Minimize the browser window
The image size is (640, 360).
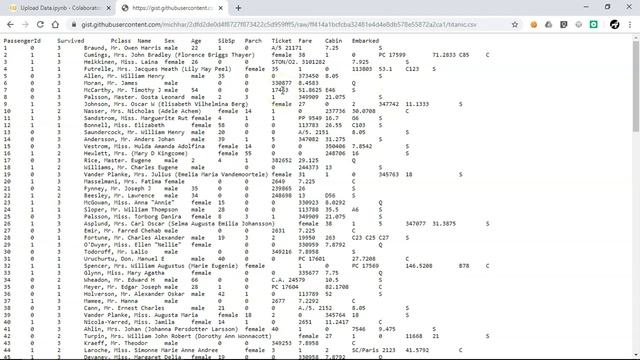(586, 7)
